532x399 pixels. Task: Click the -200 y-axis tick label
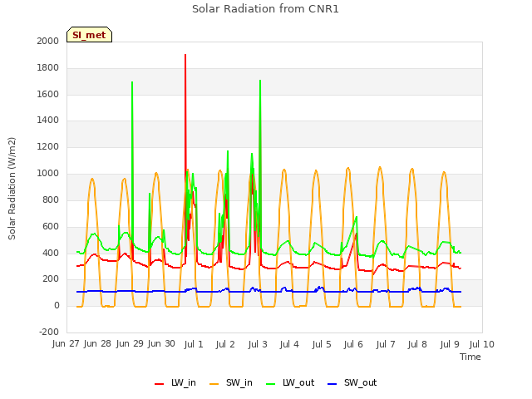point(49,332)
